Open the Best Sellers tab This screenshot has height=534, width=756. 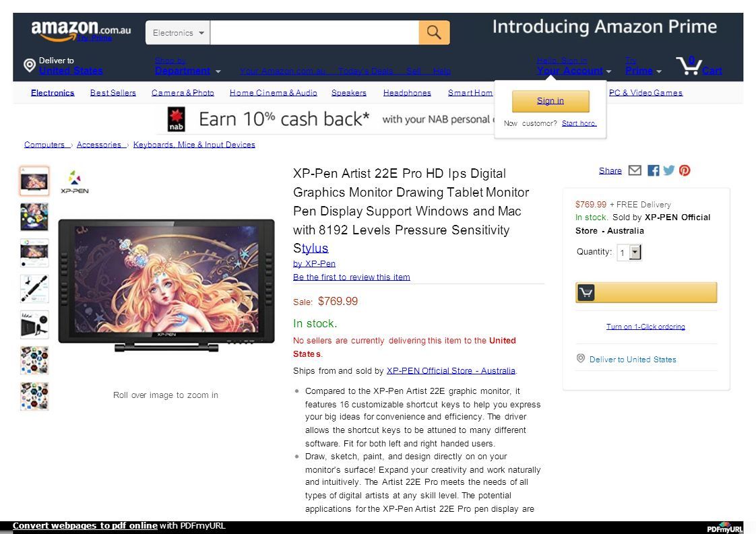[x=113, y=92]
